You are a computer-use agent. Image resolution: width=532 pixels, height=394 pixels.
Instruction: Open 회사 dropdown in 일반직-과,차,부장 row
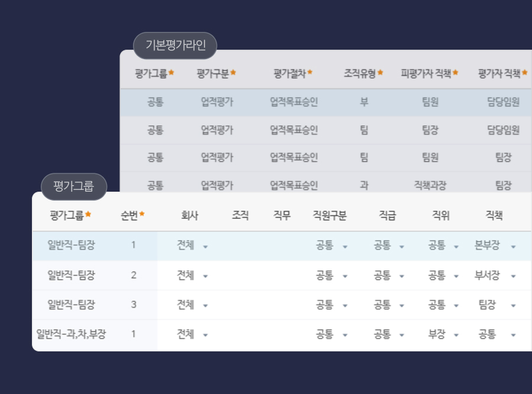coord(192,334)
